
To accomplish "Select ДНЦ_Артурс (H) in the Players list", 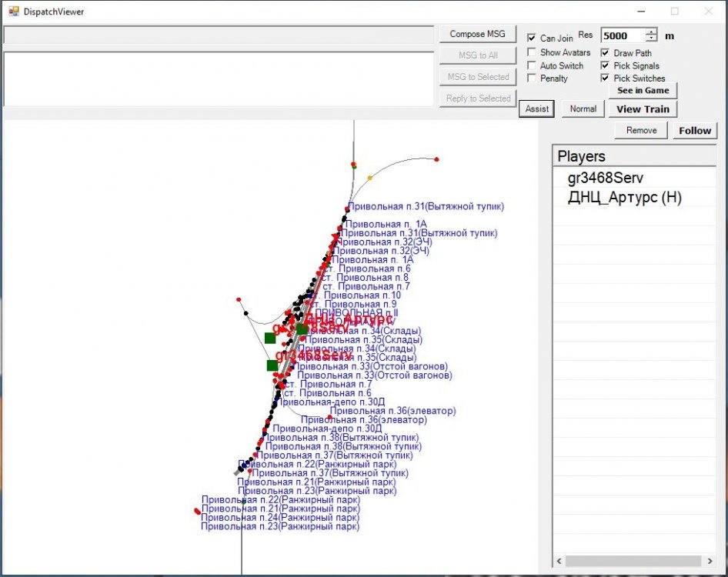I will pos(624,198).
